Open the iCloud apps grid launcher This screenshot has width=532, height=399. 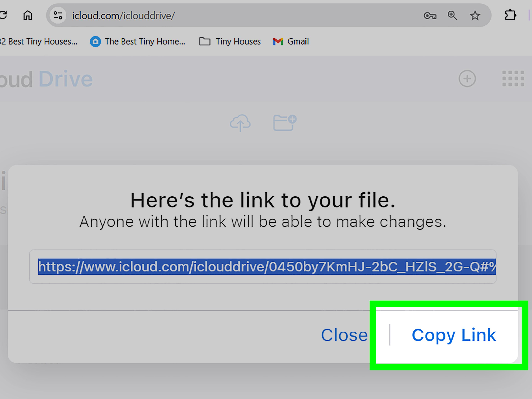click(513, 79)
